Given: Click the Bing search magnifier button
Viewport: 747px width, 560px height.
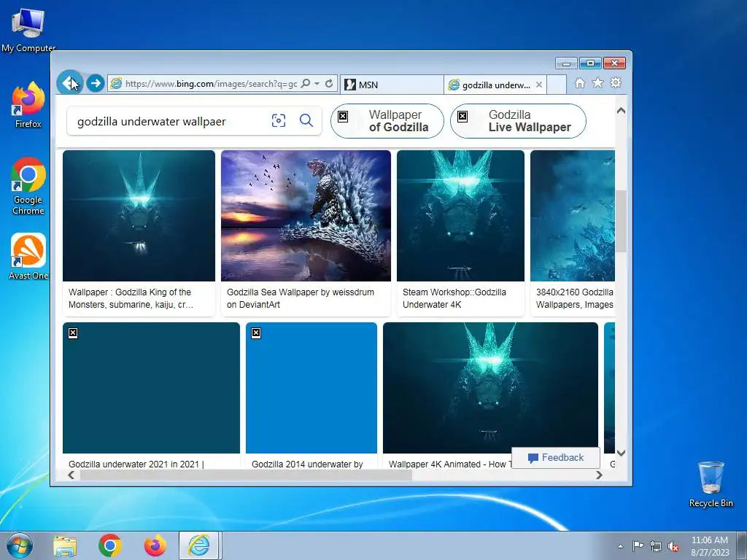Looking at the screenshot, I should pos(306,120).
